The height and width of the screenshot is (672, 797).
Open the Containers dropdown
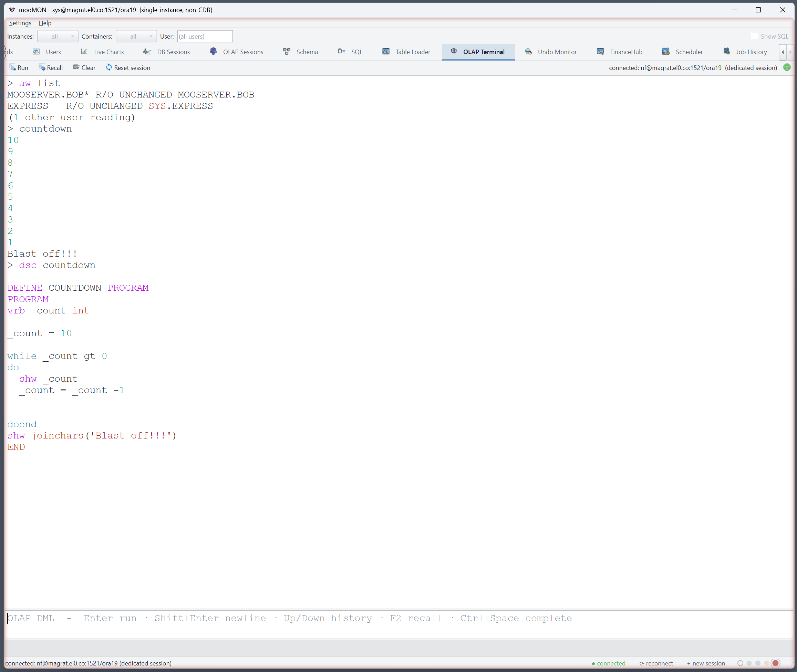[x=136, y=36]
